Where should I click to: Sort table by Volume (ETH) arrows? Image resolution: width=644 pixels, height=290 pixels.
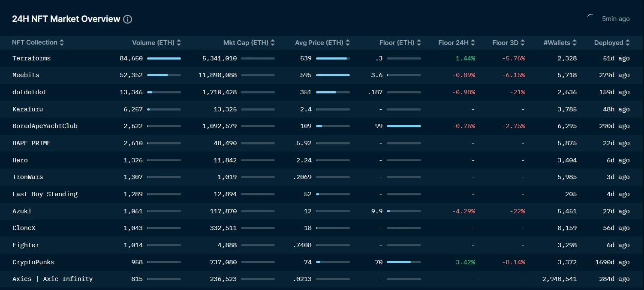[x=179, y=43]
